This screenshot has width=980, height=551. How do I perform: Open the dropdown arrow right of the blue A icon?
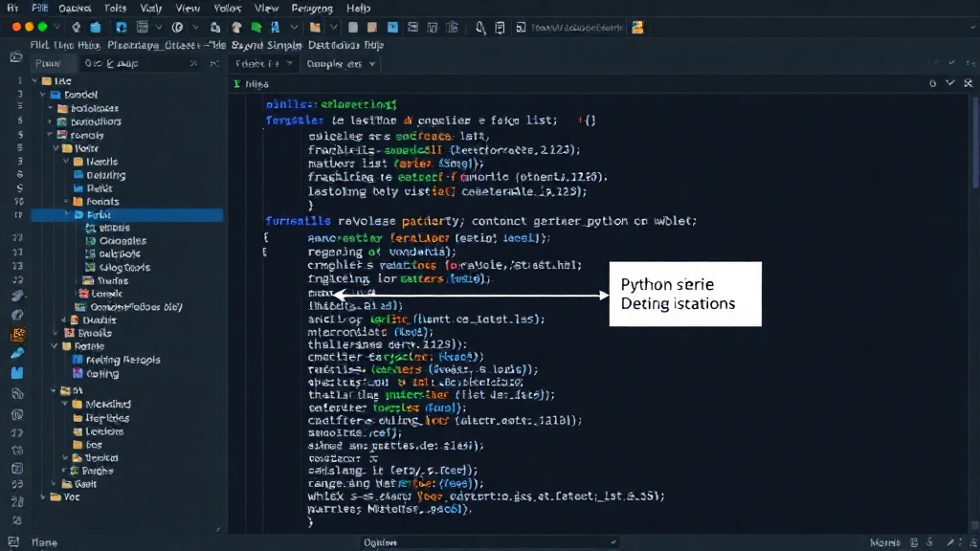pyautogui.click(x=294, y=28)
